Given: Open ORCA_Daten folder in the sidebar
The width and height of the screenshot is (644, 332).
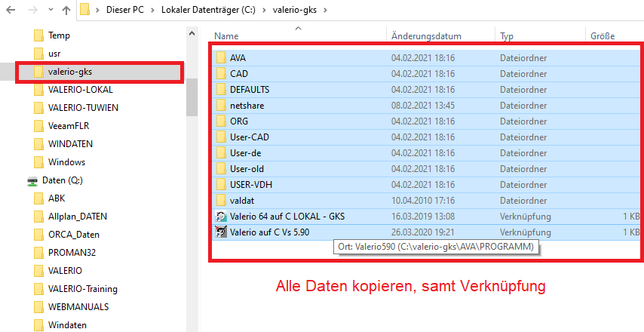Looking at the screenshot, I should [x=74, y=234].
